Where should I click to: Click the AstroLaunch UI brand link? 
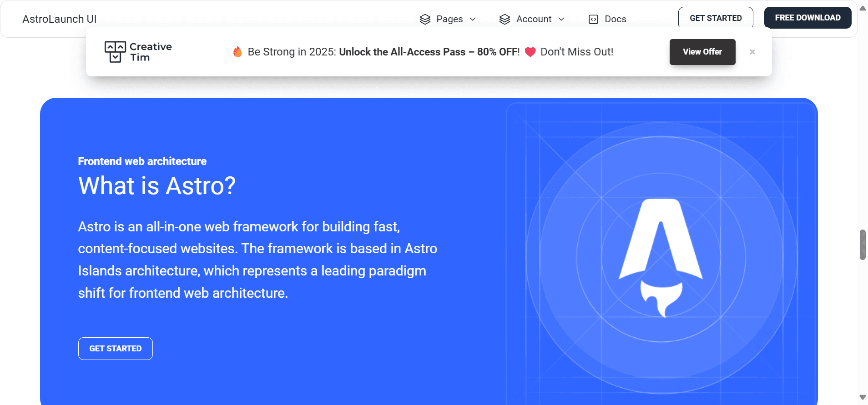click(x=60, y=19)
